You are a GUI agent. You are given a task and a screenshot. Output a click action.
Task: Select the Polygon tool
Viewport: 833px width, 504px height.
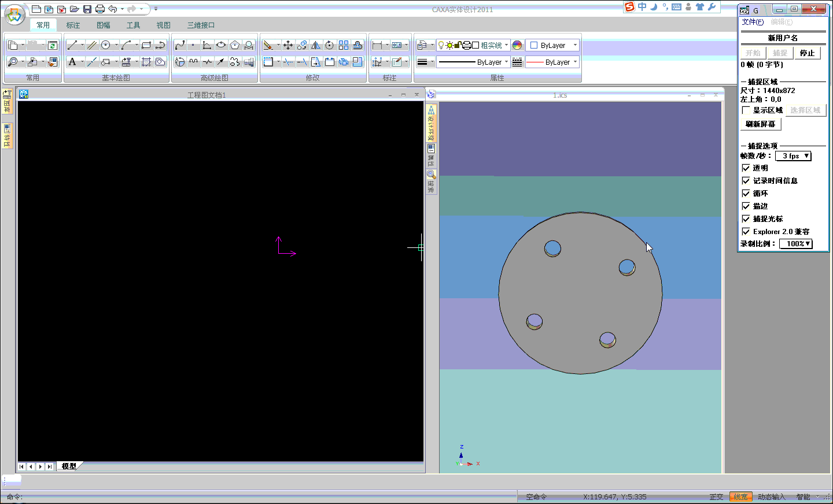tap(235, 45)
